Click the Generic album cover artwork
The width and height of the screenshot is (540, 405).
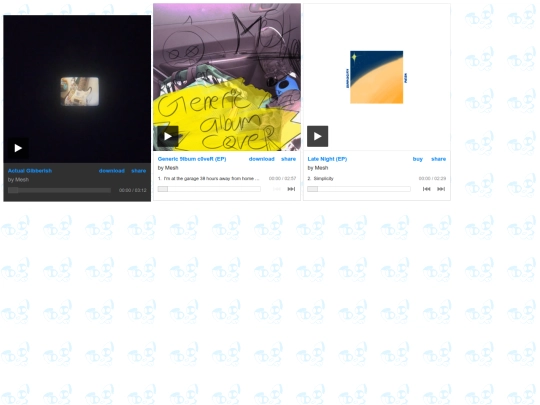coord(227,77)
